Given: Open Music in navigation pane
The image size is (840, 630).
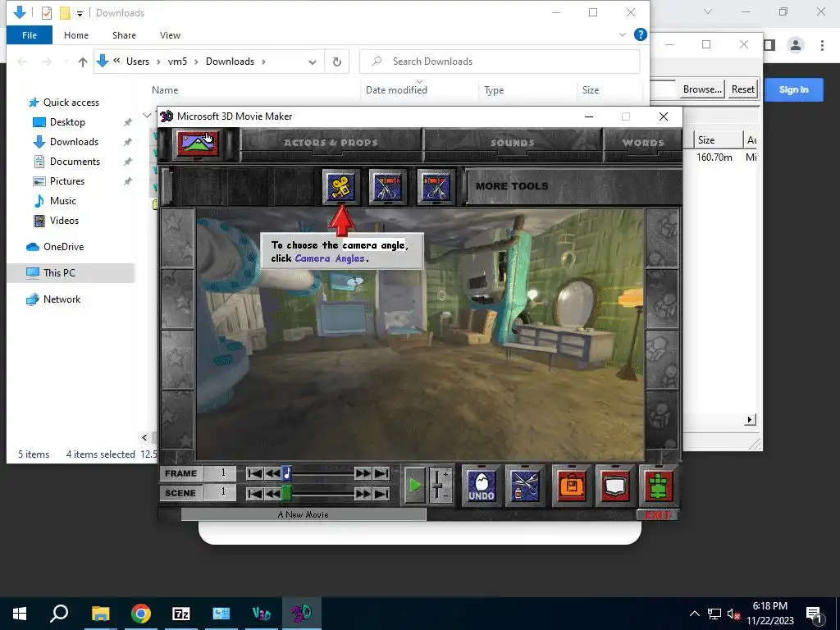Looking at the screenshot, I should tap(62, 201).
